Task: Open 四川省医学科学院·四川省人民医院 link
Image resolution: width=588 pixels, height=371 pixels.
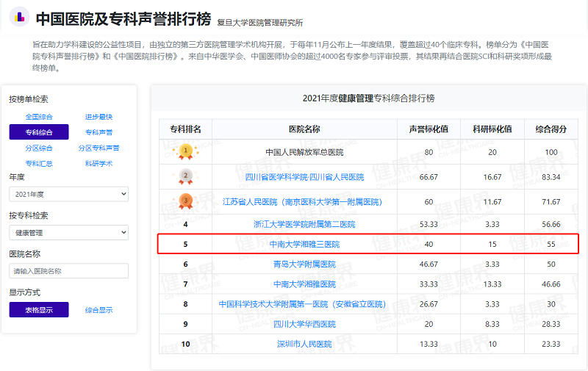Action: 304,177
